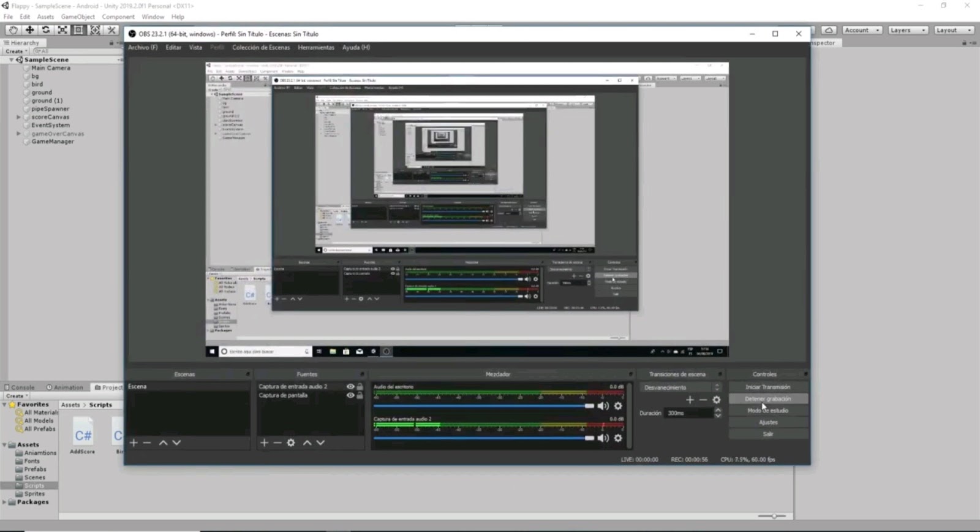
Task: Select the Hand tool in Unity toolbar
Action: [13, 30]
